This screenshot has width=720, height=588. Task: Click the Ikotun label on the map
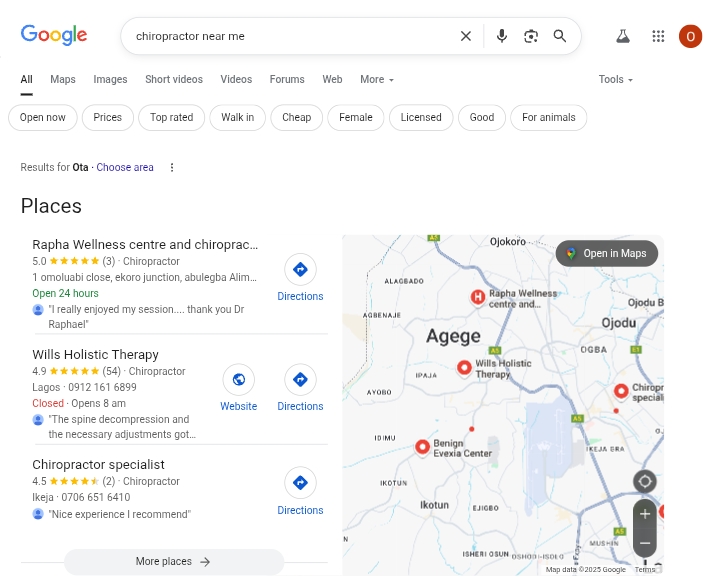click(x=434, y=505)
